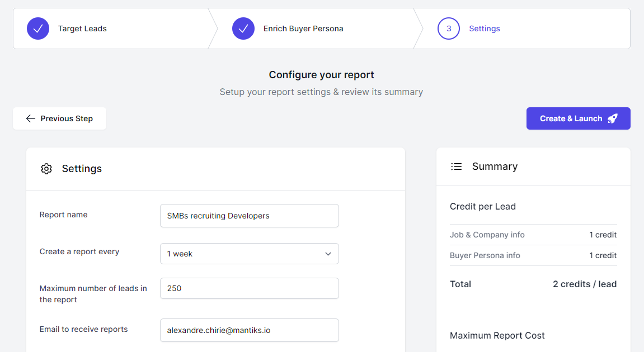Click the email to receive reports field
644x352 pixels.
click(x=249, y=330)
